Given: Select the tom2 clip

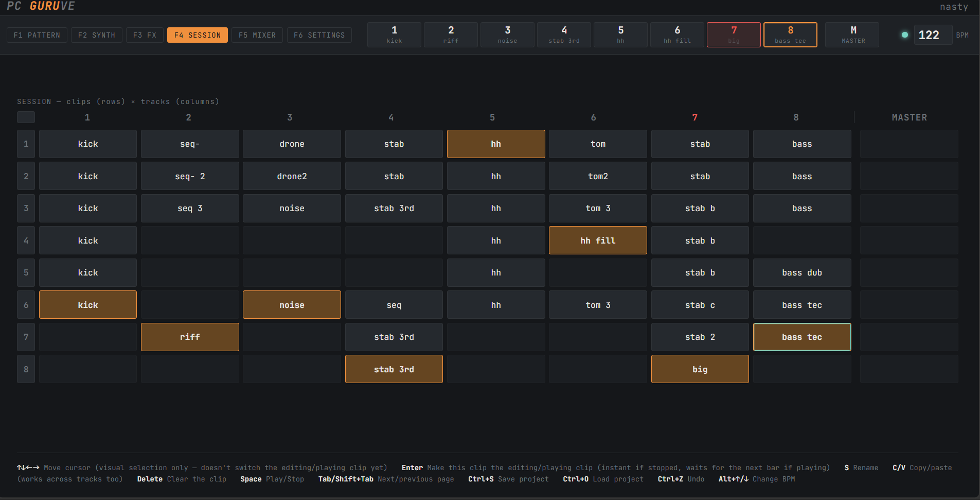Looking at the screenshot, I should coord(598,176).
